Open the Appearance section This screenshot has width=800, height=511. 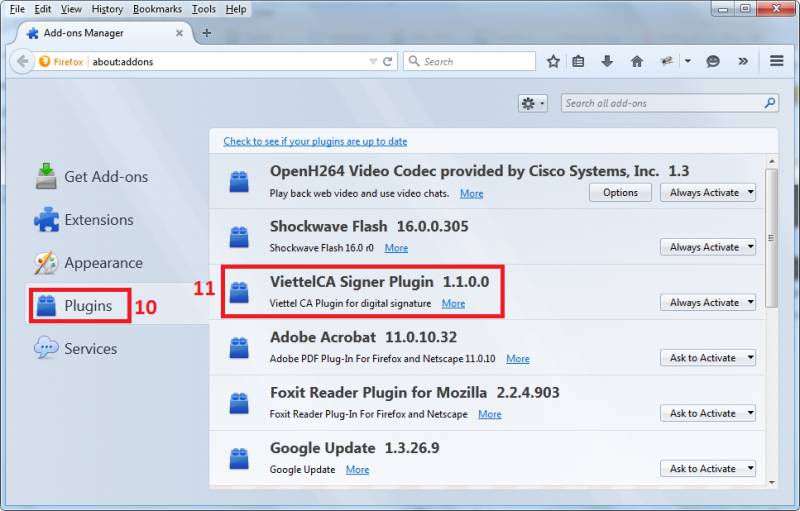[x=89, y=263]
